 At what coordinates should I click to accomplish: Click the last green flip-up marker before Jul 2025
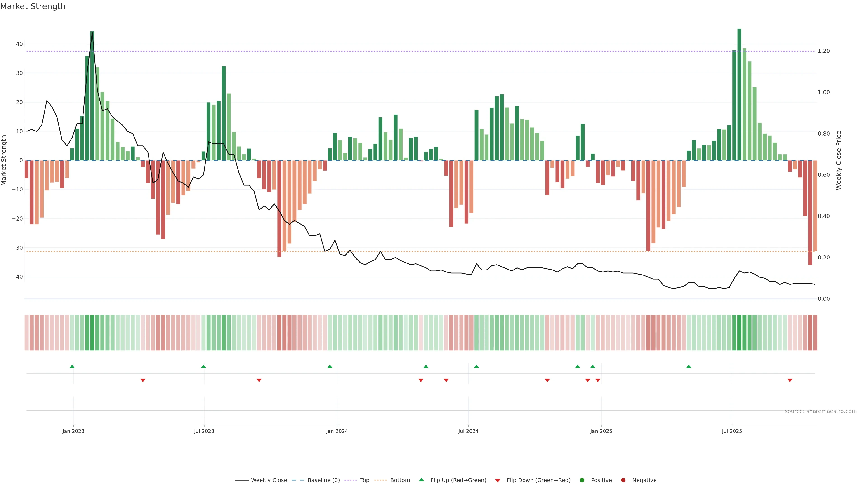(x=689, y=366)
